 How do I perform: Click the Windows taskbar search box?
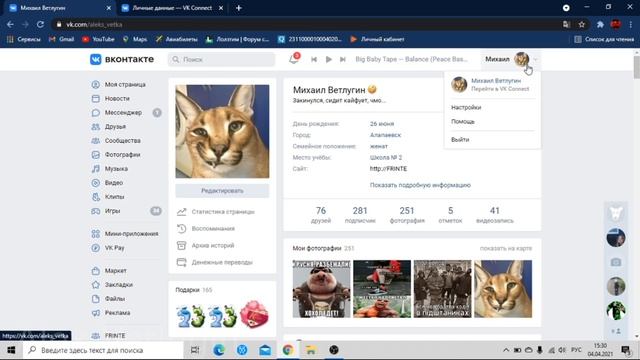(x=103, y=350)
